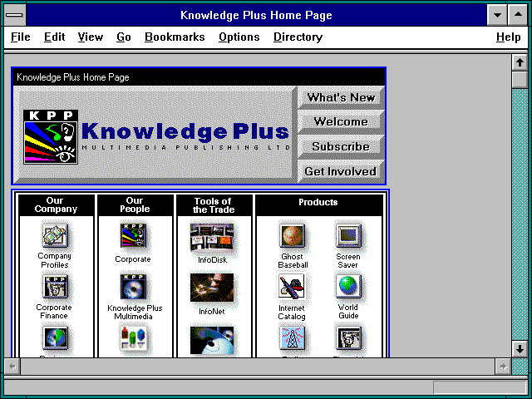Click the vertical scrollbar up arrow

pos(520,62)
